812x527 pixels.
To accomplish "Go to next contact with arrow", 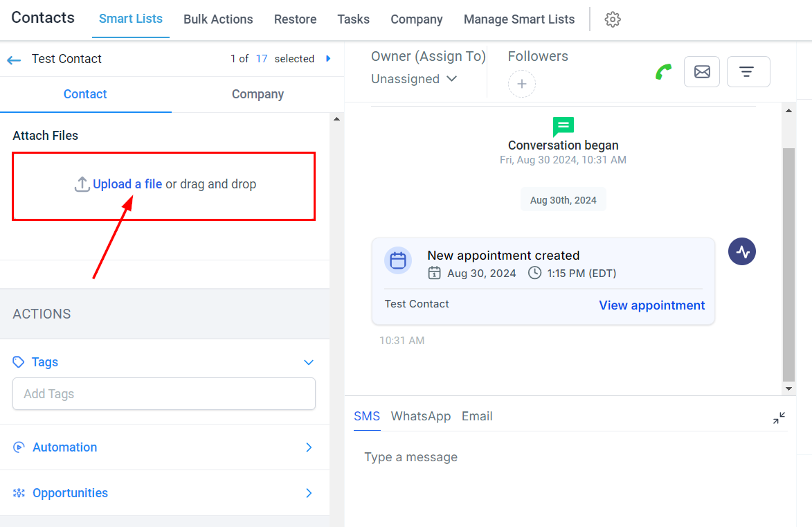I will click(328, 59).
